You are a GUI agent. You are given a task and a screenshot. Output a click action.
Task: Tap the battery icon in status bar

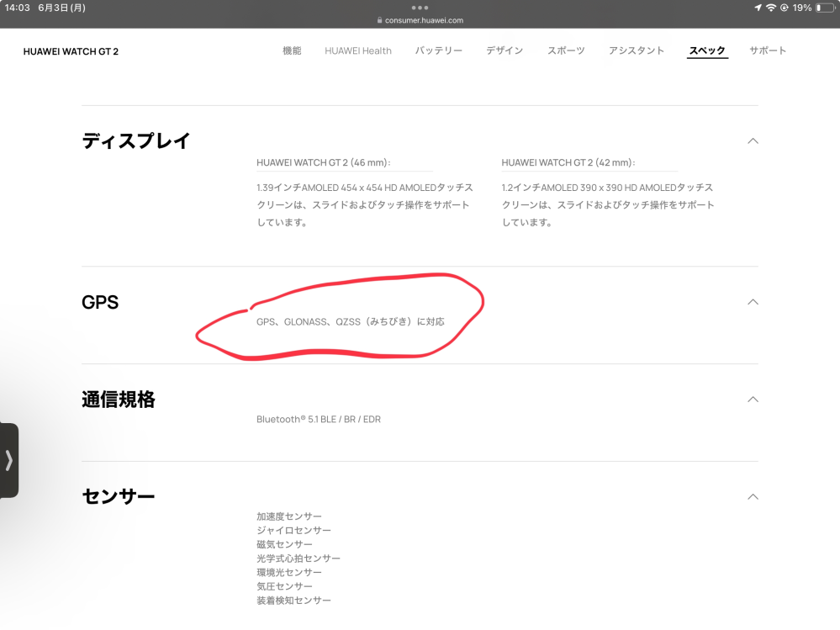pyautogui.click(x=824, y=8)
